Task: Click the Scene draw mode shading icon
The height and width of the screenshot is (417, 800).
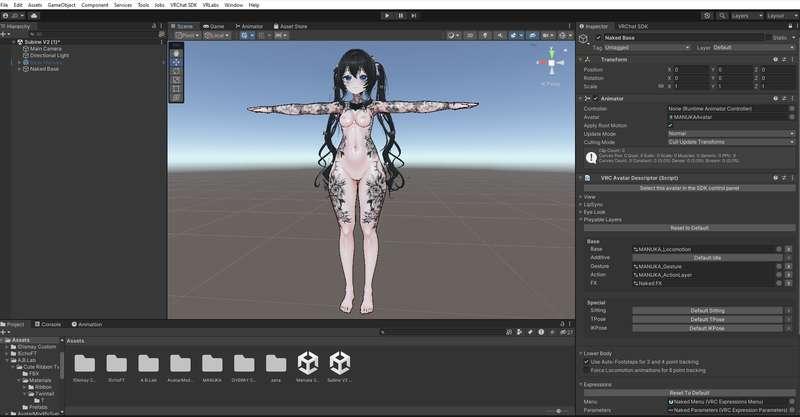Action: 452,35
